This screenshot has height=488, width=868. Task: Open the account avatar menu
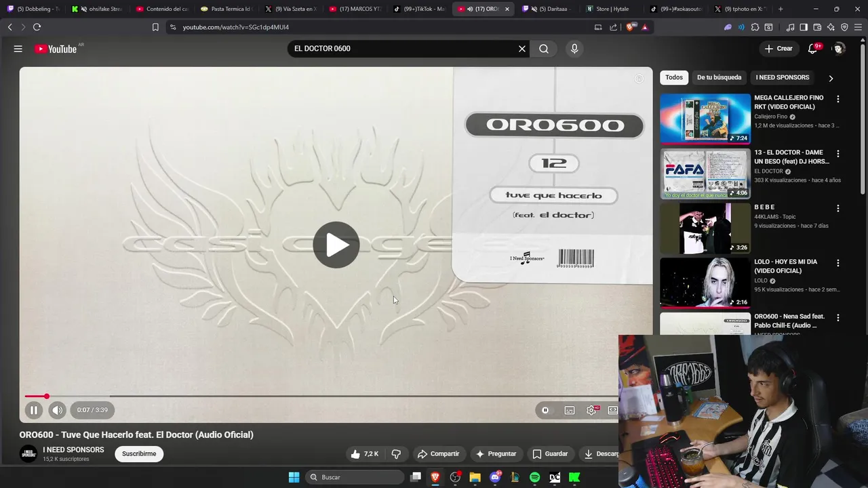pyautogui.click(x=839, y=49)
